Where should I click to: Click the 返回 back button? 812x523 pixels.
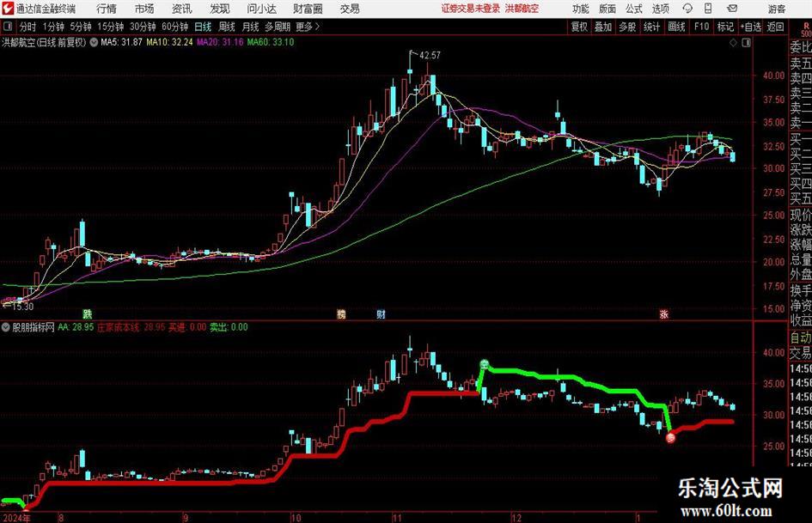pos(775,27)
